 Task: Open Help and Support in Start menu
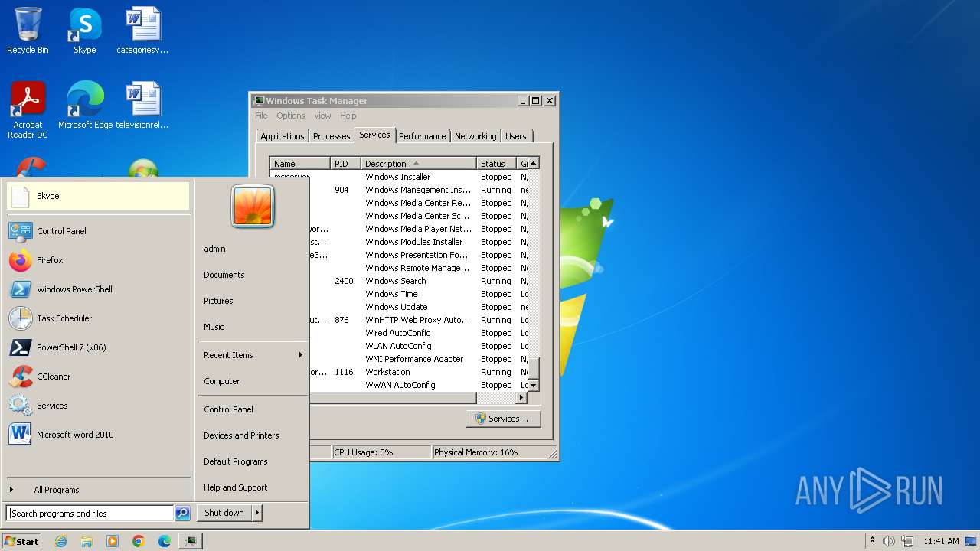tap(236, 487)
